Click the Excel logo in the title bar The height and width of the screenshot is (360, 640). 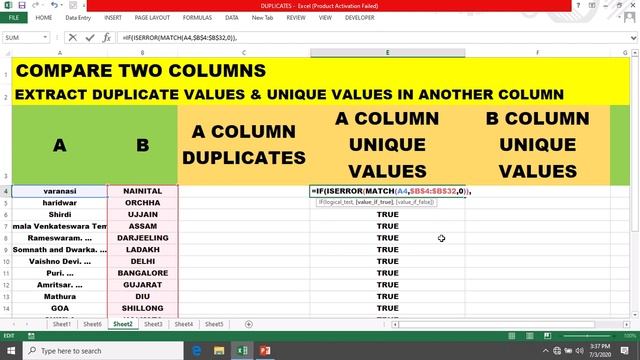(x=8, y=5)
